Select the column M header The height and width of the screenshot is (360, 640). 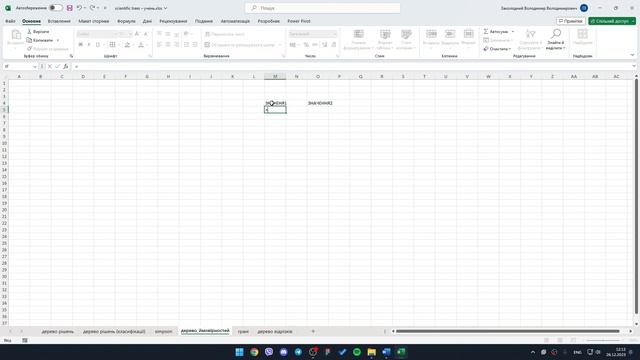(x=275, y=76)
